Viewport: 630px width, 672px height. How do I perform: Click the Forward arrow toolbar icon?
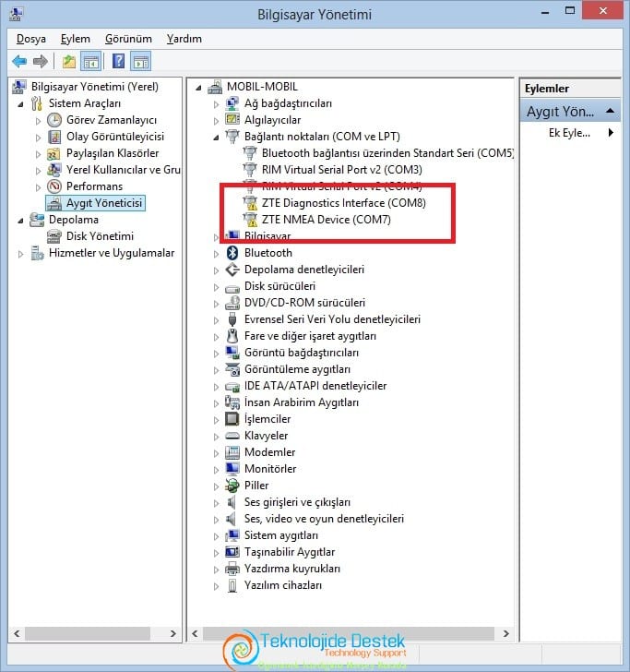pos(41,62)
